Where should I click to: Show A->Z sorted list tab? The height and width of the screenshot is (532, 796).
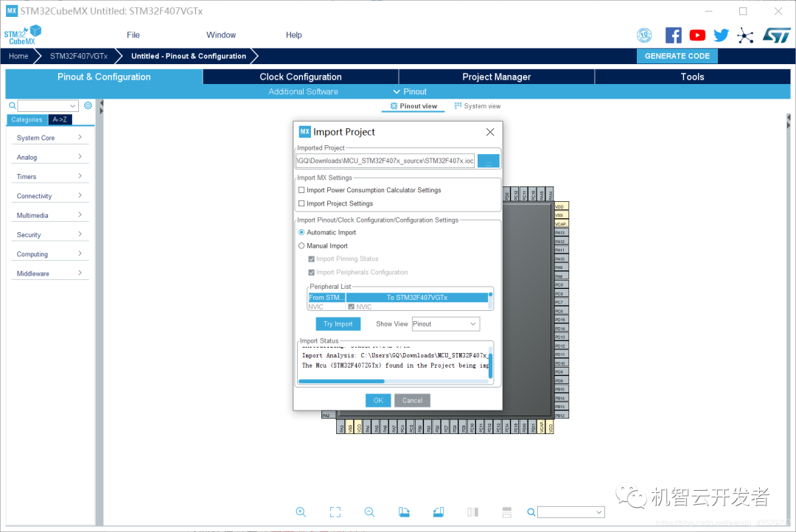[60, 120]
